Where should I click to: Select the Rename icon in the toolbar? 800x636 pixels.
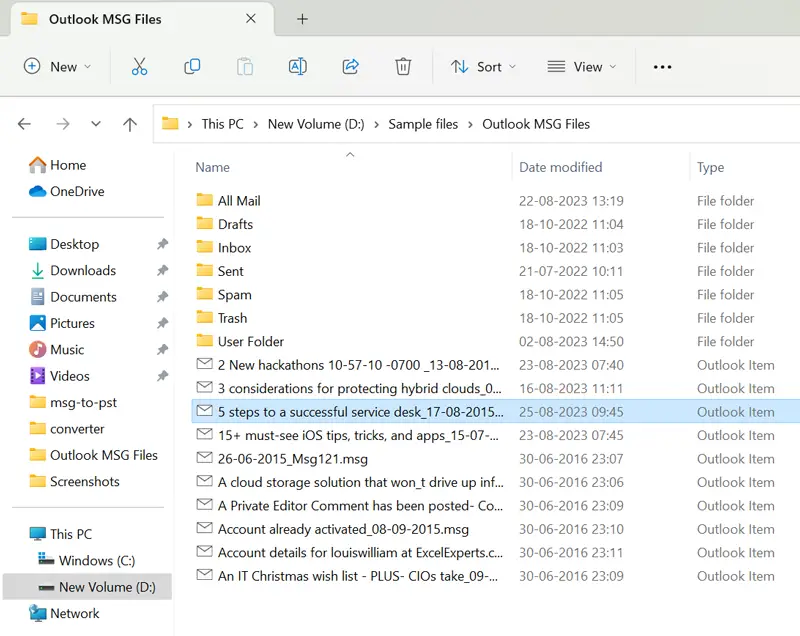299,66
